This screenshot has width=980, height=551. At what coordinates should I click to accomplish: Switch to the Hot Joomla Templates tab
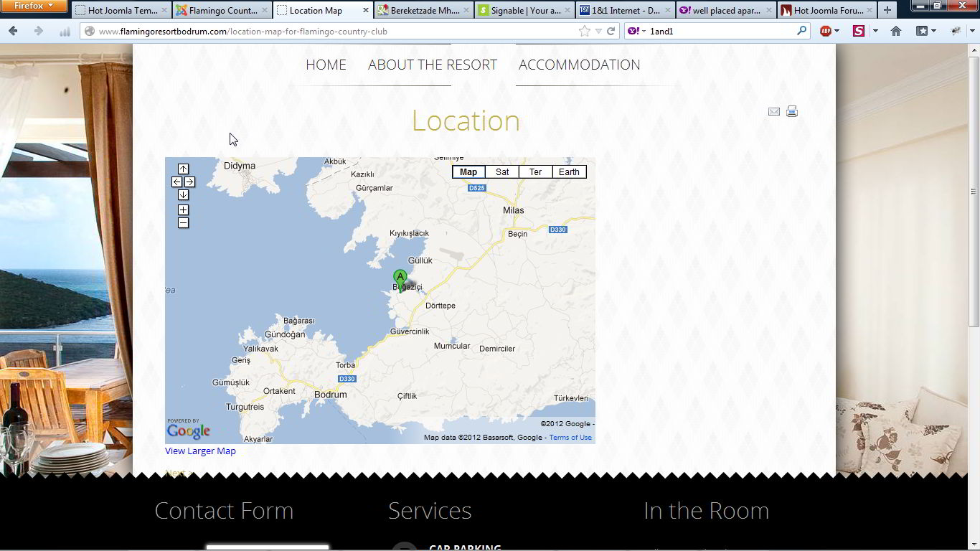click(121, 11)
